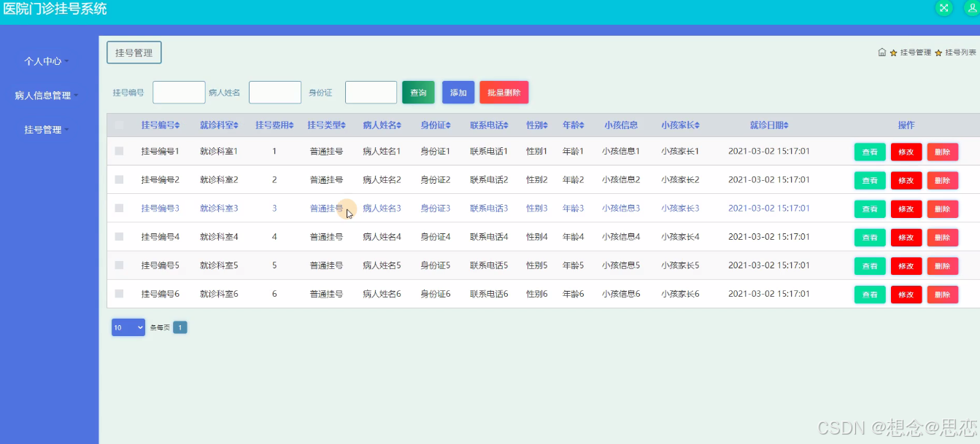Click the 小孩信息4 cell
Viewport: 980px width, 444px height.
coord(621,236)
